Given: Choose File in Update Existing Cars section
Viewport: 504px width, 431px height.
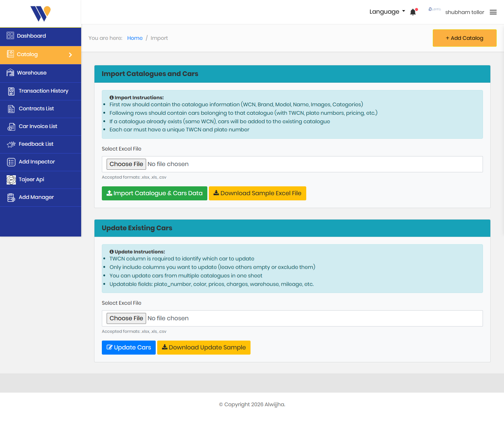Looking at the screenshot, I should [126, 318].
